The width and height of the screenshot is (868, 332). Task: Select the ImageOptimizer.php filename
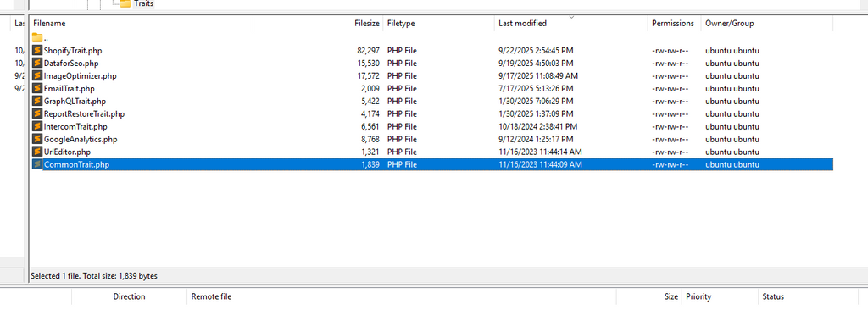pos(81,76)
